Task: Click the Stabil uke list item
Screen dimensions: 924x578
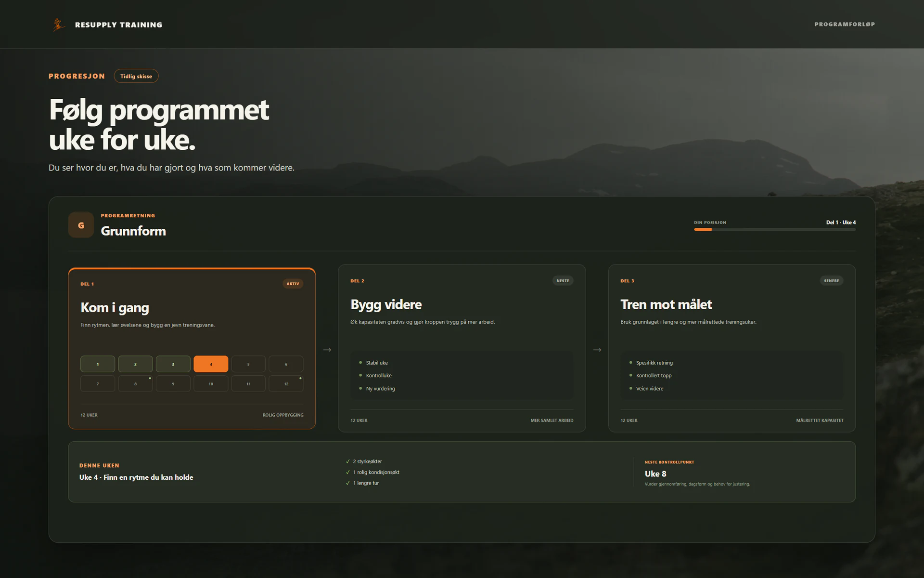Action: [x=377, y=363]
